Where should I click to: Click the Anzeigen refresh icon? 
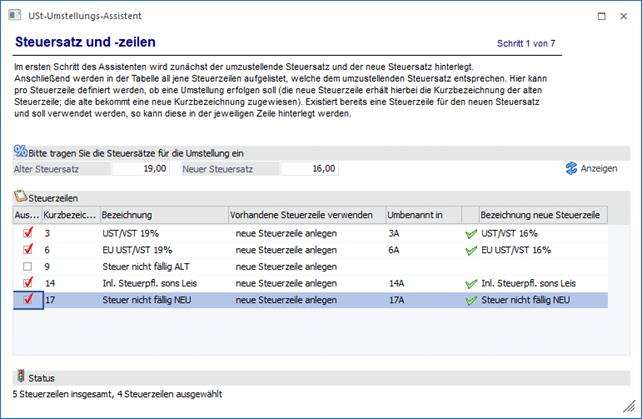(x=571, y=169)
